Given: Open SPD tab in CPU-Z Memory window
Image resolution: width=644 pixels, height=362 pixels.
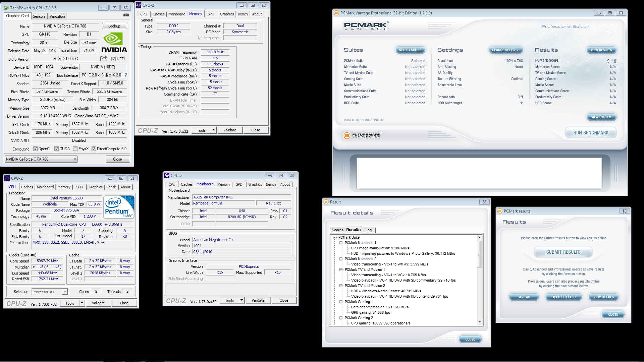Looking at the screenshot, I should 211,14.
